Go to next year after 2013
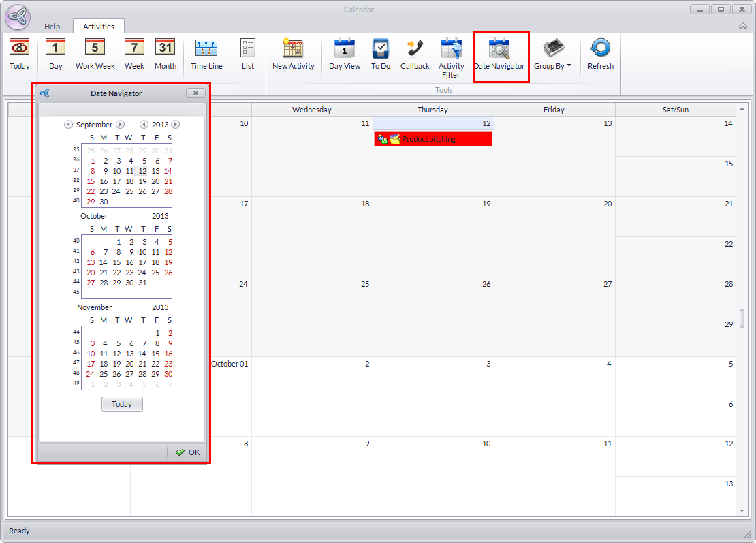Screen dimensions: 756x543 (176, 125)
